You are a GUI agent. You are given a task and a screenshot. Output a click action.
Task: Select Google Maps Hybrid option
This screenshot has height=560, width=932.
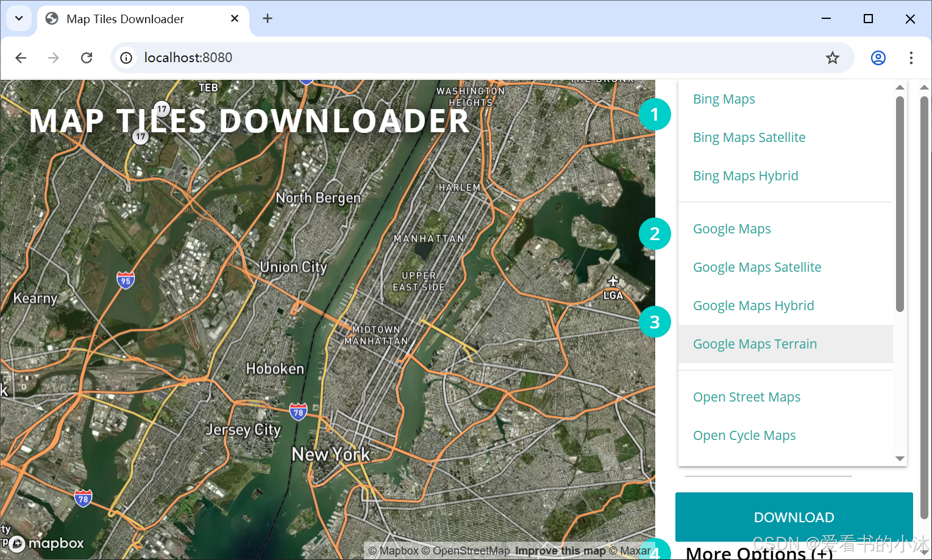(785, 306)
